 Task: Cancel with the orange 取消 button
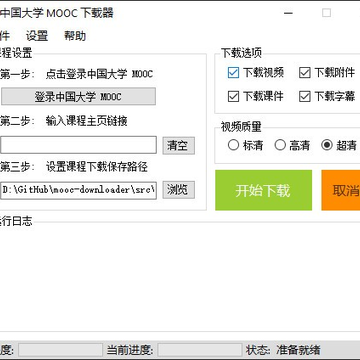pos(341,190)
